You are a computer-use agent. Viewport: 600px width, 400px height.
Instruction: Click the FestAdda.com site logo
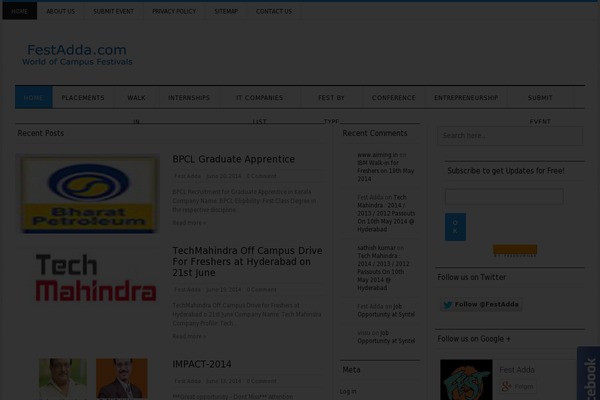[x=77, y=55]
